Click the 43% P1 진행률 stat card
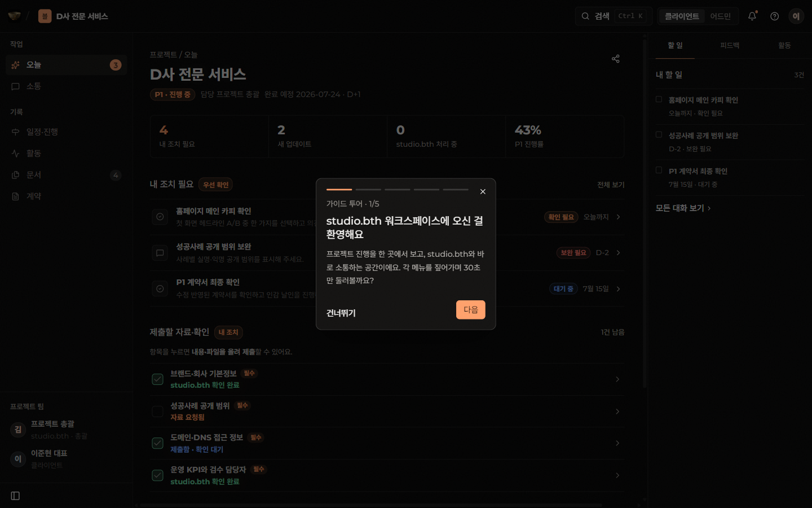The image size is (812, 508). coord(565,137)
